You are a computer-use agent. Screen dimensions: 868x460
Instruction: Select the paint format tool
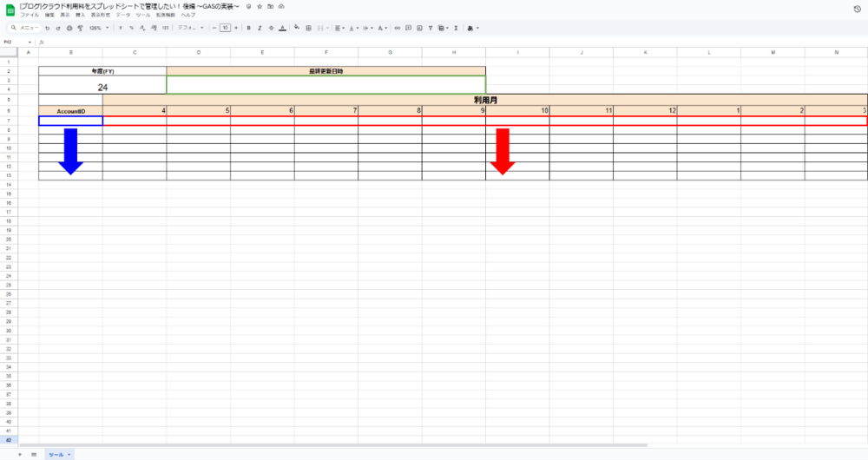pyautogui.click(x=80, y=28)
